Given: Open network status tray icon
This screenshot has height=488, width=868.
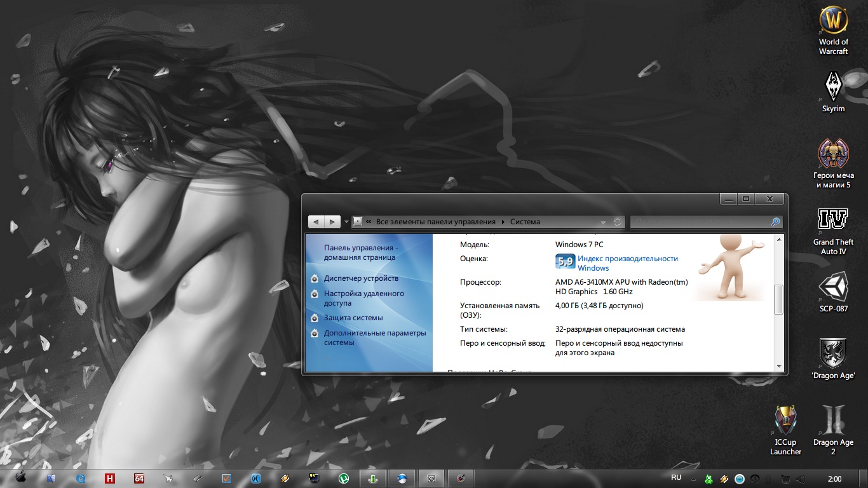Looking at the screenshot, I should [x=785, y=478].
